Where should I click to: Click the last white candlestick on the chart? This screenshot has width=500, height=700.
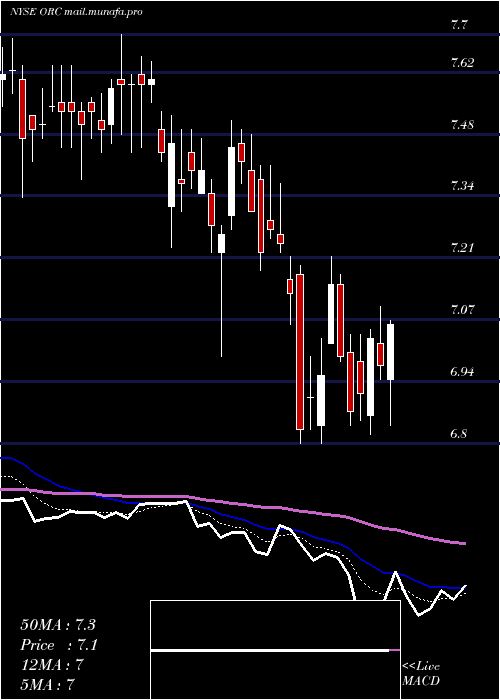(391, 352)
